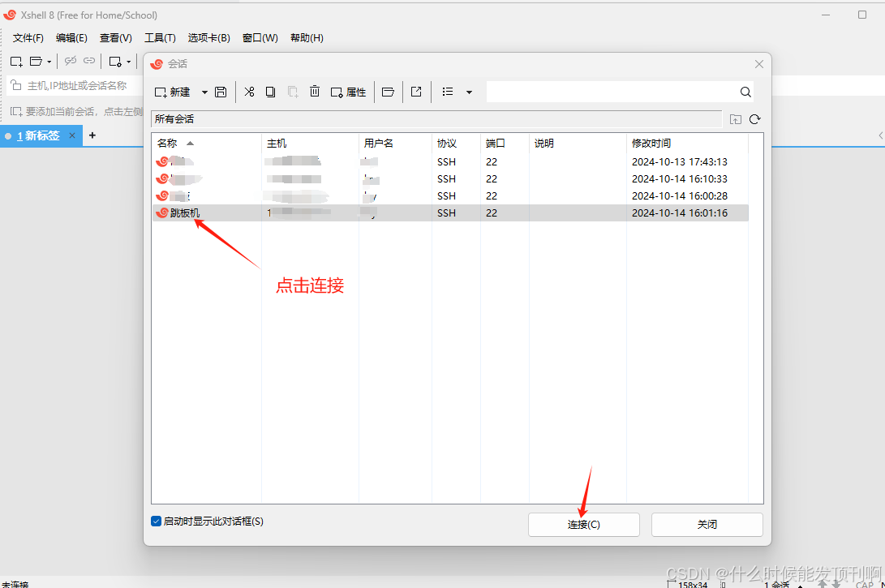Minimize the Xshell window
The height and width of the screenshot is (588, 885).
[826, 15]
